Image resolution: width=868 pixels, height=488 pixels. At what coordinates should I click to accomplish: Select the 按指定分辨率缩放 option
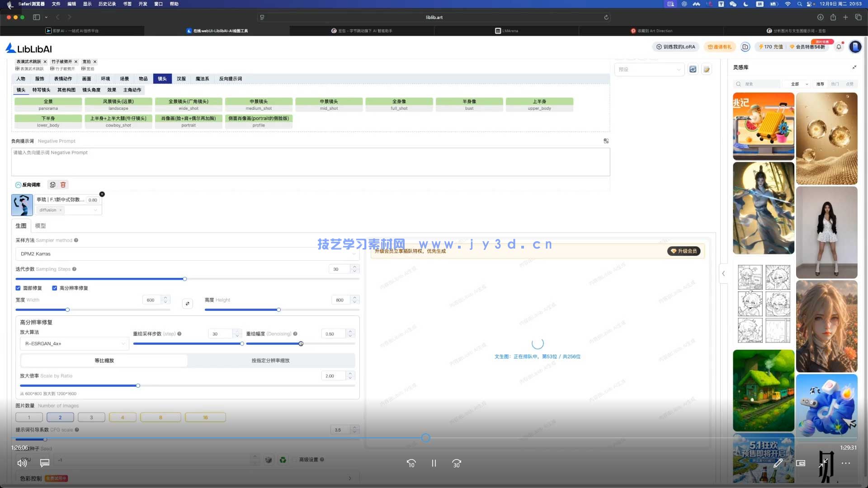point(270,361)
